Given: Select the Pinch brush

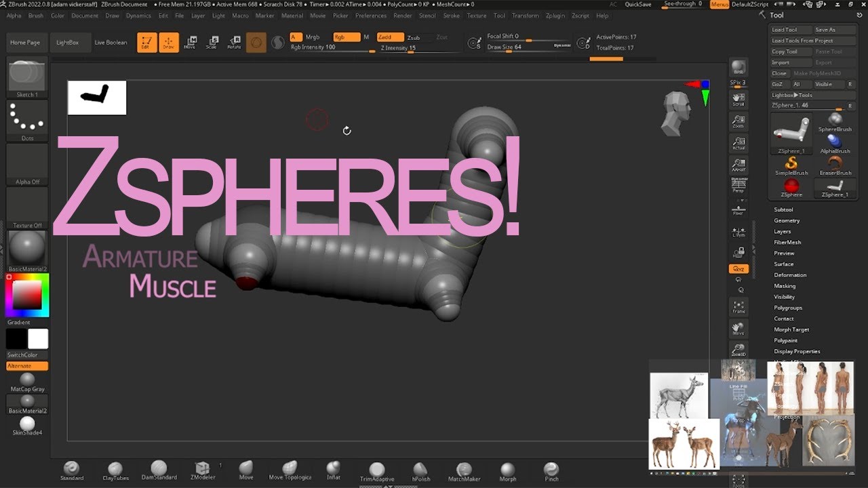Looking at the screenshot, I should [551, 471].
